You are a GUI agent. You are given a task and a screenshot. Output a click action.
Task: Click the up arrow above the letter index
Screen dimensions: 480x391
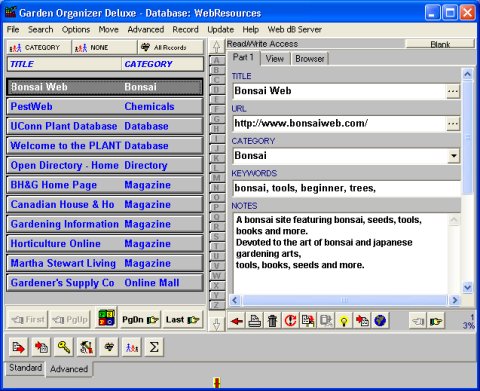(x=217, y=47)
